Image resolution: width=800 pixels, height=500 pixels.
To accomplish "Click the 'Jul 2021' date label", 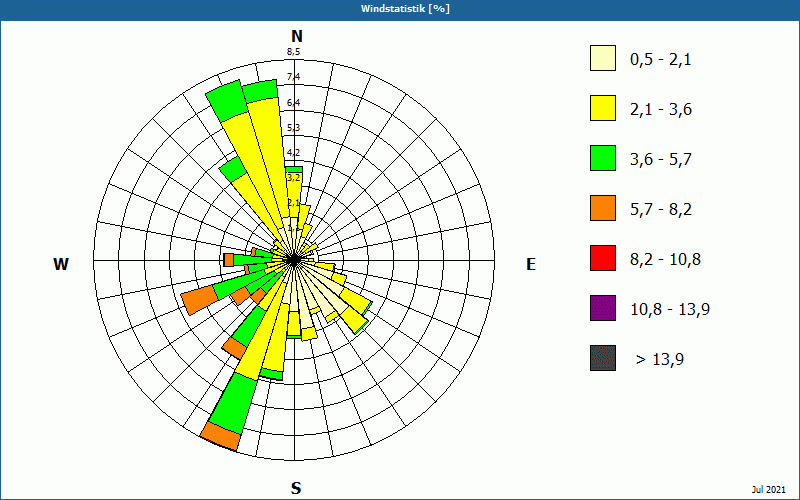I will pyautogui.click(x=768, y=490).
